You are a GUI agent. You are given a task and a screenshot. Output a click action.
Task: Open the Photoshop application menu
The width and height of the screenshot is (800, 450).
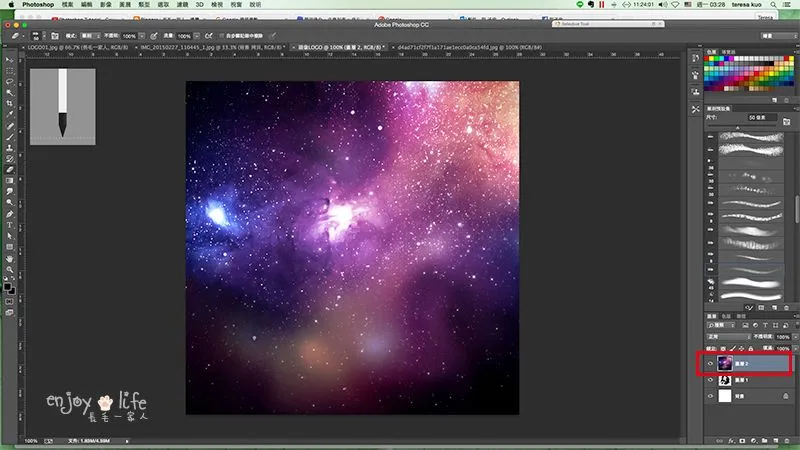pyautogui.click(x=38, y=5)
